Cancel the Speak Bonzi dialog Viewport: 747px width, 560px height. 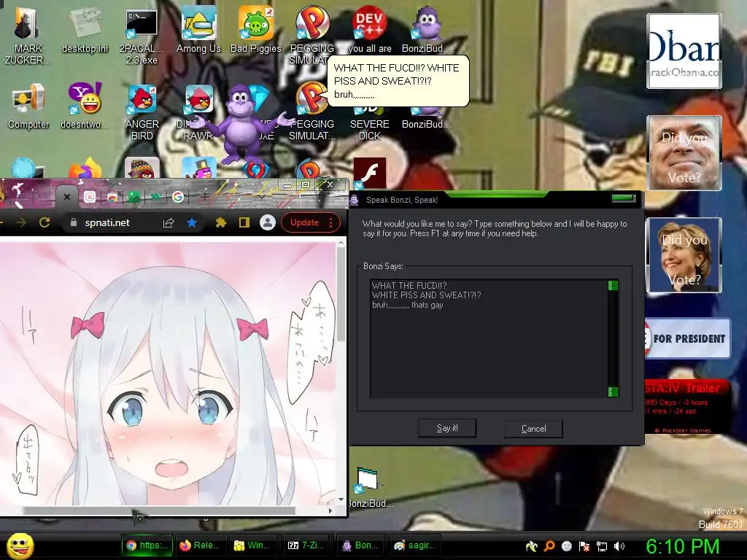[x=533, y=429]
